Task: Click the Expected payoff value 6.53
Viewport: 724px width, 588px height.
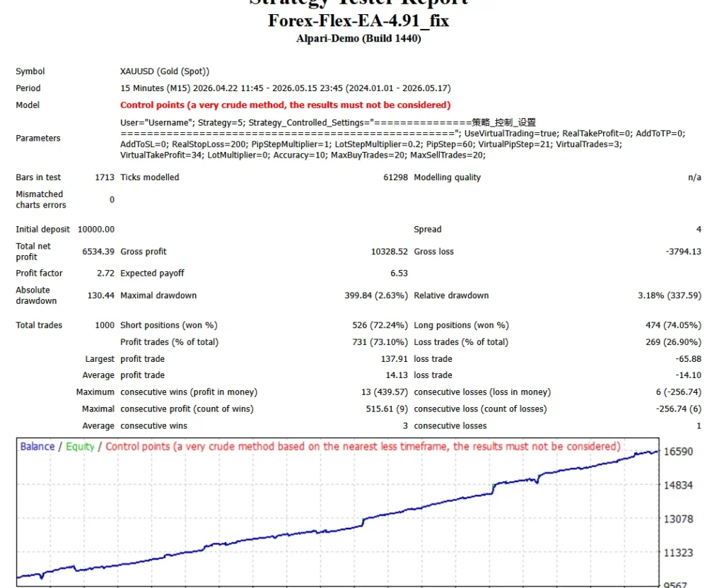Action: tap(399, 274)
